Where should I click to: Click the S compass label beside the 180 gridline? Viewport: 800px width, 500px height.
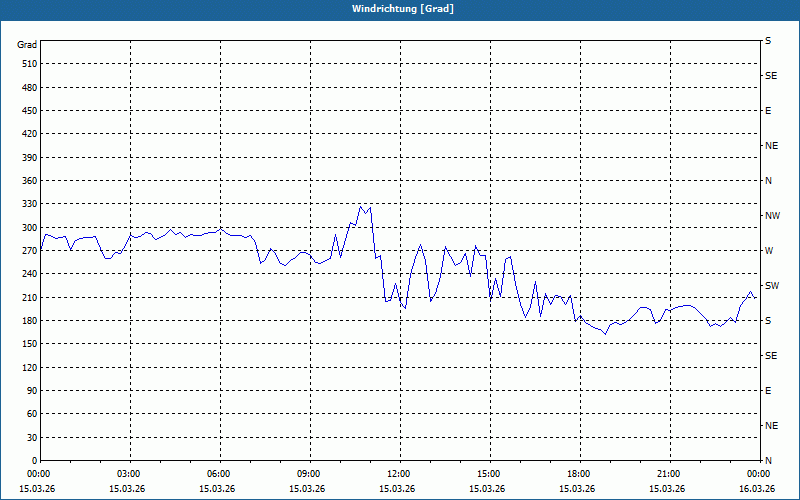click(768, 321)
